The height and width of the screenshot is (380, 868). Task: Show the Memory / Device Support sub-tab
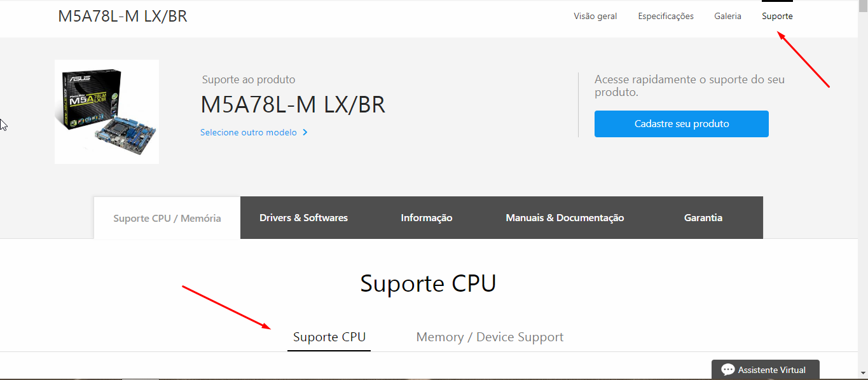[x=490, y=337]
